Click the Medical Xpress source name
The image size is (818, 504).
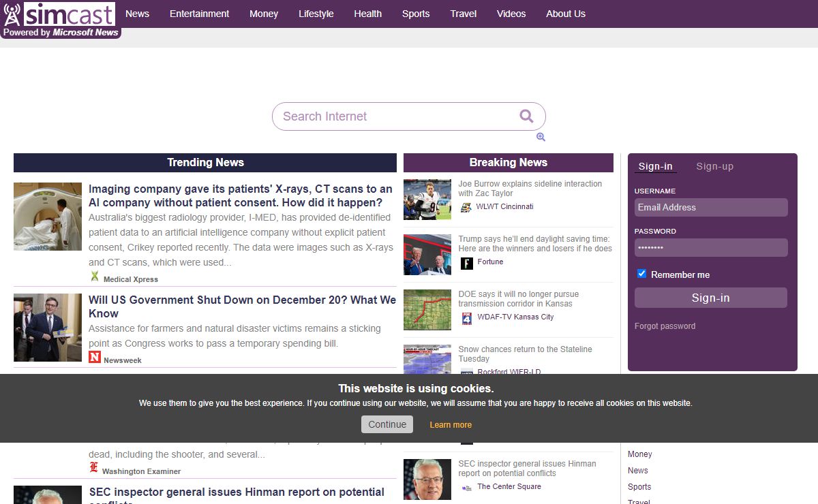pyautogui.click(x=131, y=279)
